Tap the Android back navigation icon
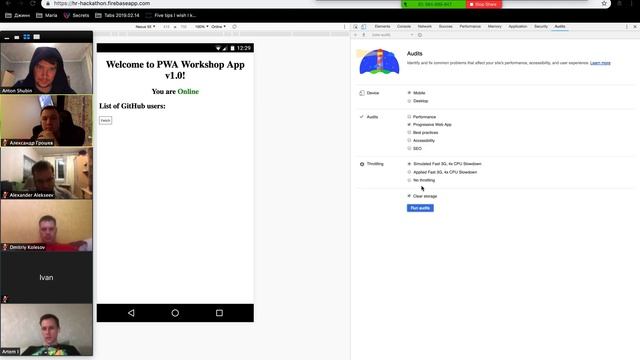The image size is (640, 360). click(x=131, y=313)
